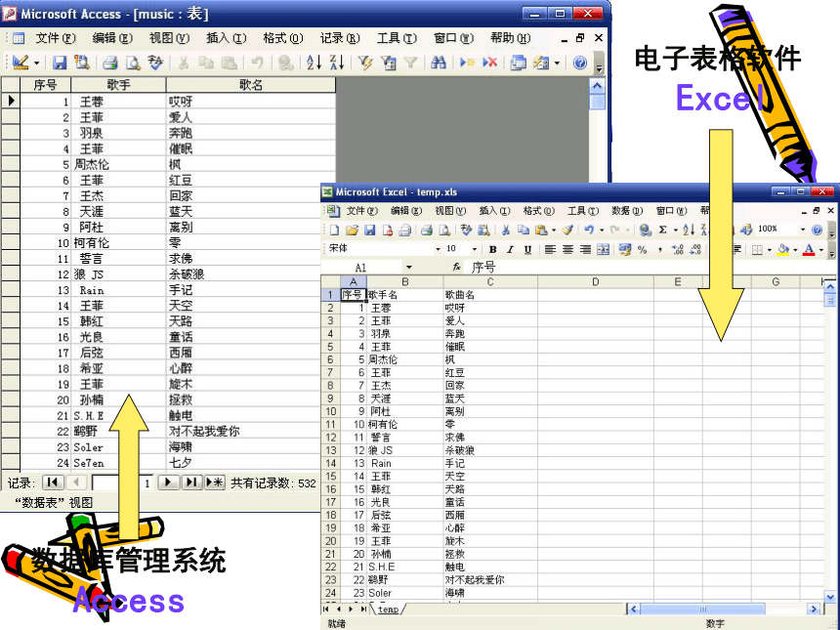The image size is (840, 630).
Task: Click Excel vertical scrollbar down arrow
Action: 830,596
